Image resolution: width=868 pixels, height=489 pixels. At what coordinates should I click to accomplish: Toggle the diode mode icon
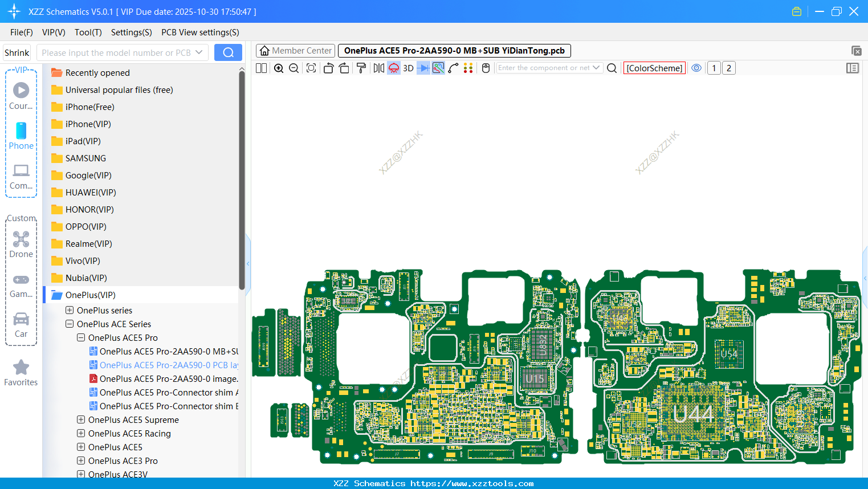coord(423,68)
